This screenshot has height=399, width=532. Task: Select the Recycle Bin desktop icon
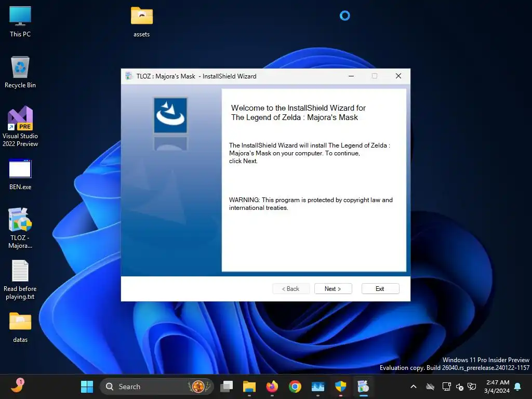click(x=20, y=72)
